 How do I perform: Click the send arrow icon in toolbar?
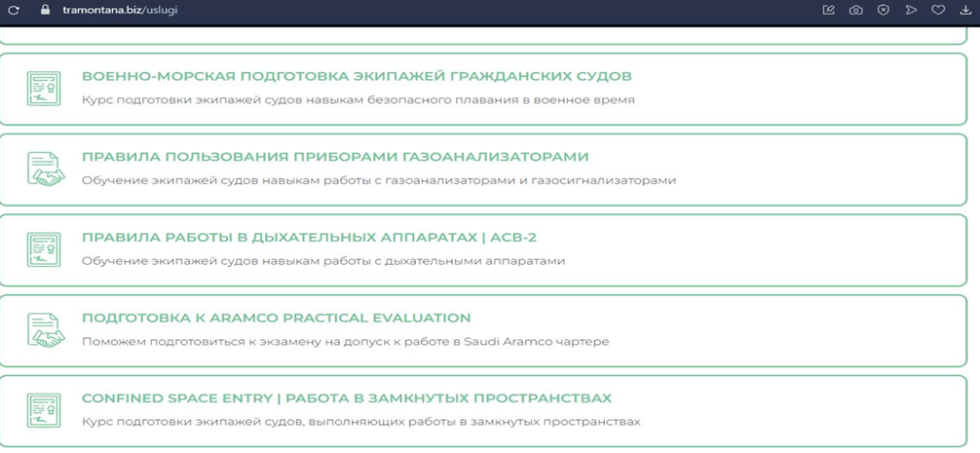click(911, 10)
